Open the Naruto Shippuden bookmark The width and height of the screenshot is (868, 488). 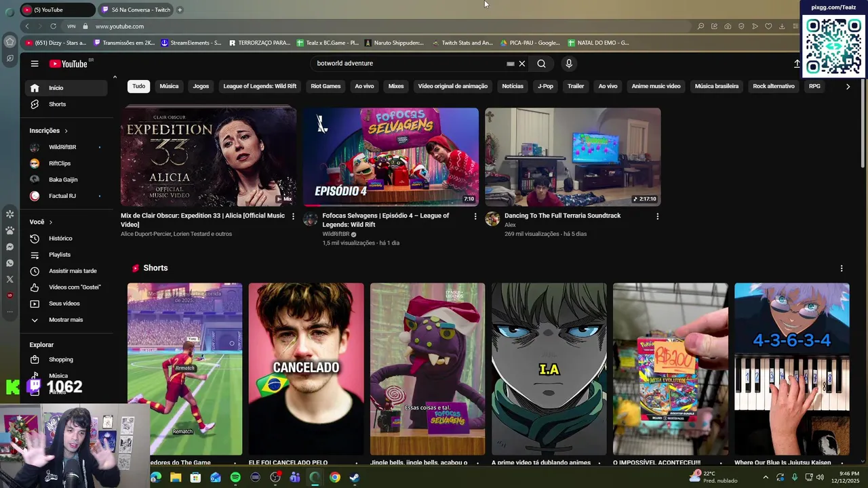[394, 43]
